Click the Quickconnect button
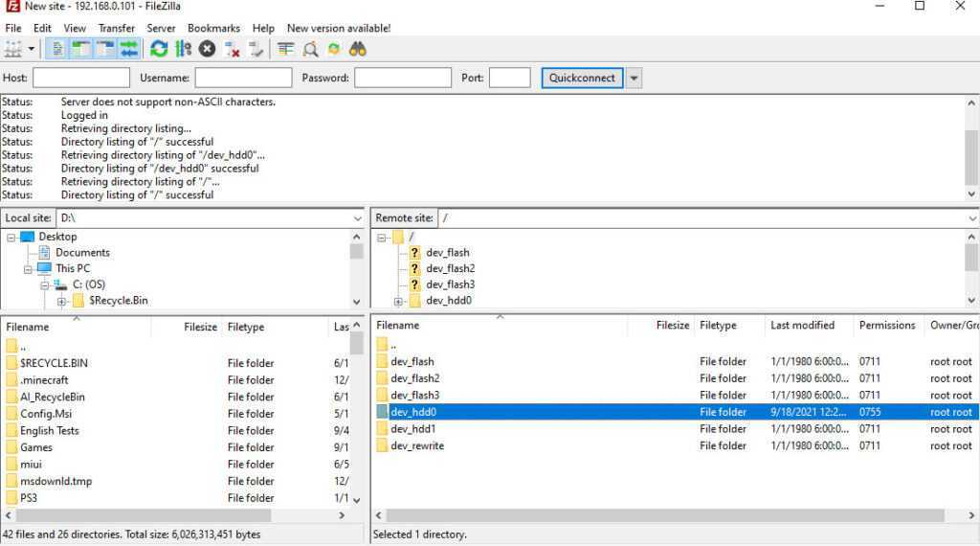 (x=582, y=78)
